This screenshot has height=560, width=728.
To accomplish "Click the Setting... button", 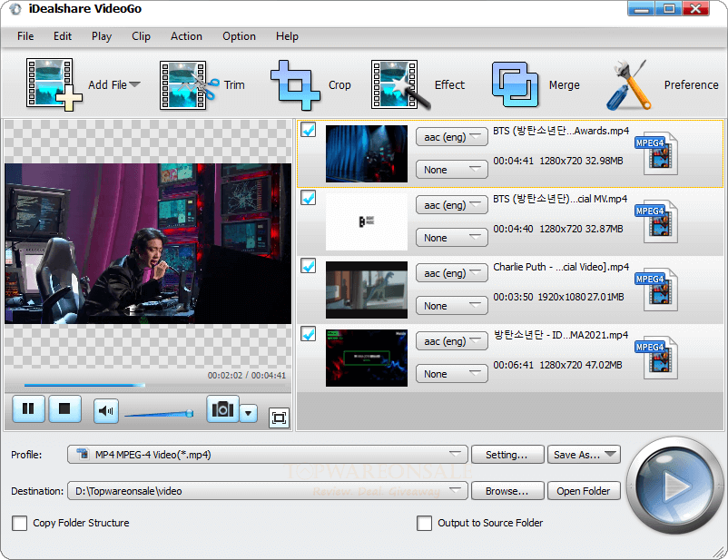I will pyautogui.click(x=507, y=455).
